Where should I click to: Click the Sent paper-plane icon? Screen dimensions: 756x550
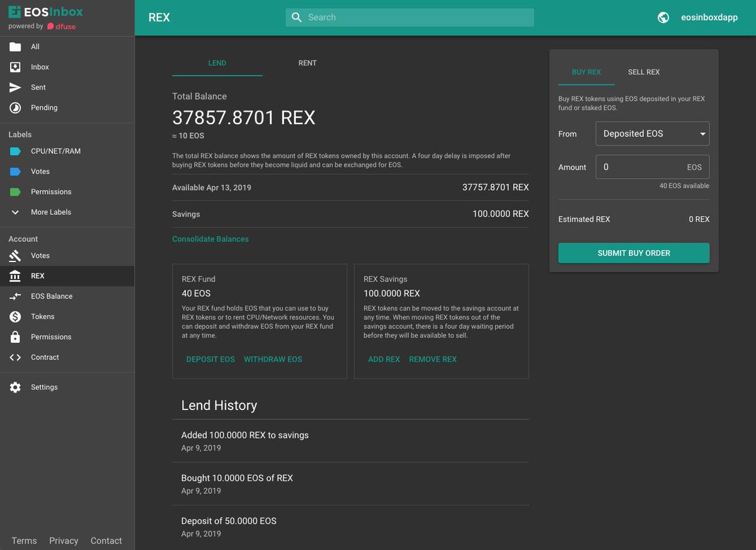tap(15, 88)
